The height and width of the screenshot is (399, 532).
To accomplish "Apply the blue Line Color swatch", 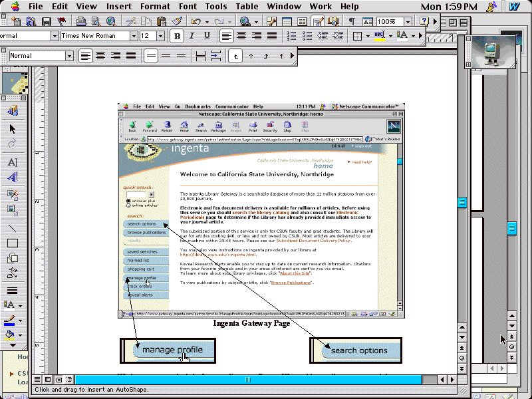I will coord(9,321).
